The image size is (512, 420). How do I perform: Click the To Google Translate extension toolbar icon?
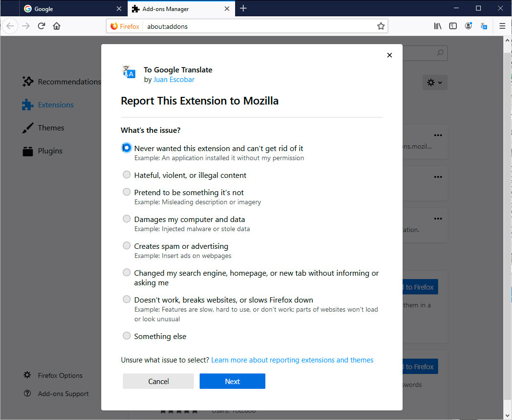coord(484,26)
